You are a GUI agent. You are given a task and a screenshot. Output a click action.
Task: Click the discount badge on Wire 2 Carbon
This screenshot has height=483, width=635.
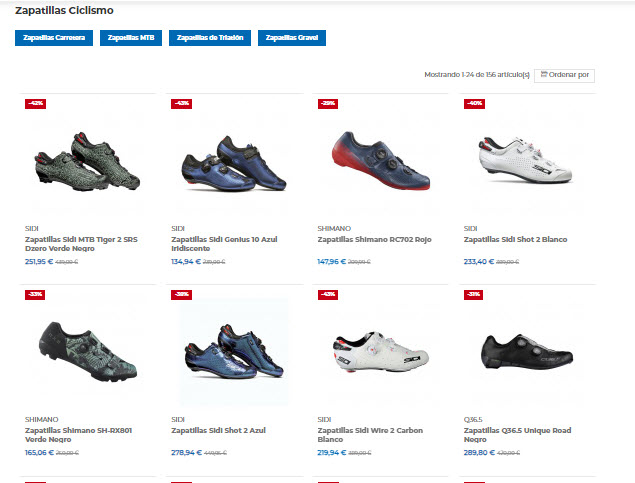(x=328, y=295)
